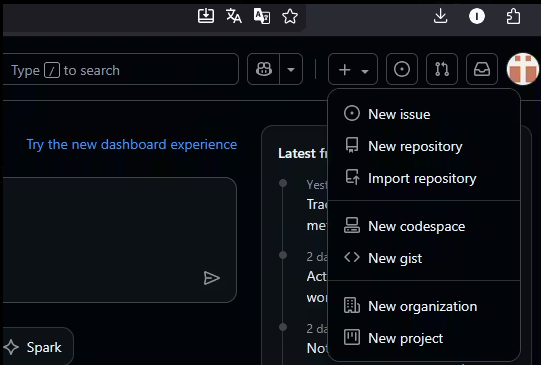Open the browser extensions puzzle icon
The width and height of the screenshot is (541, 365).
(x=513, y=16)
